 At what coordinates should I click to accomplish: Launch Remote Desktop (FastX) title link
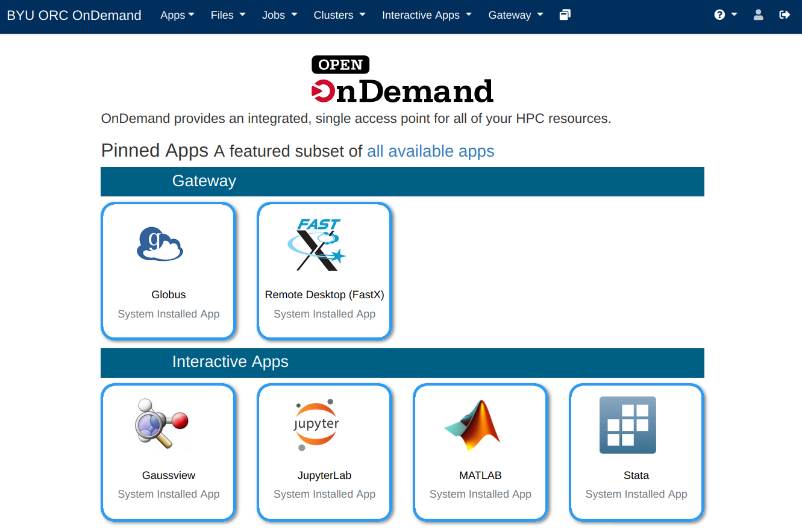(x=325, y=295)
